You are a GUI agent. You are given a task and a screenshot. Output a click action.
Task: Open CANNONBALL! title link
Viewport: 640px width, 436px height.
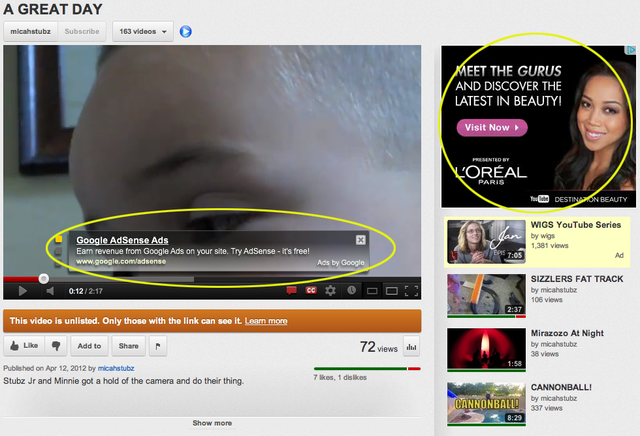(x=561, y=387)
